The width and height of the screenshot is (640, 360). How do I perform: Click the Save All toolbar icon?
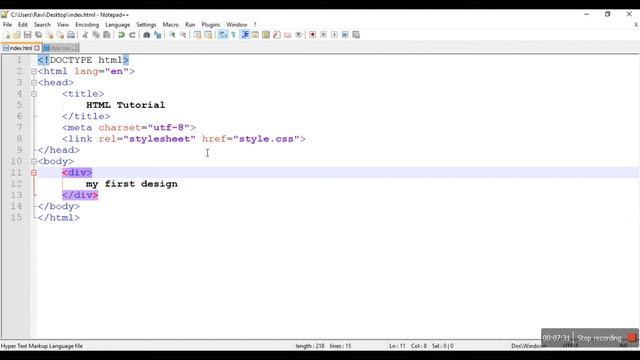[38, 35]
